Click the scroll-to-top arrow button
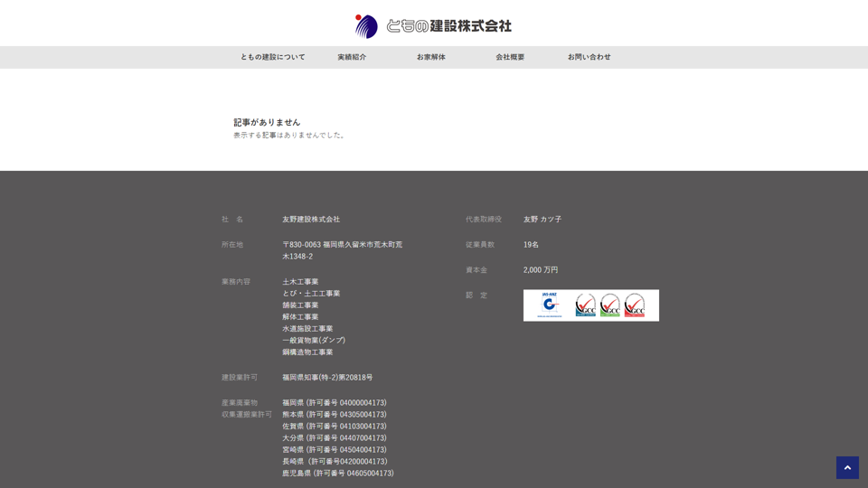The image size is (868, 488). pyautogui.click(x=847, y=467)
